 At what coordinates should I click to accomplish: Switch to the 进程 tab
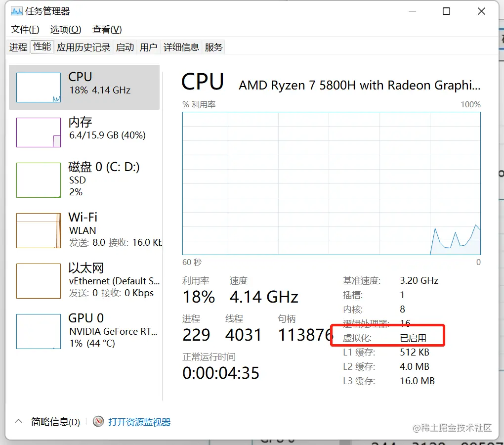[x=18, y=47]
